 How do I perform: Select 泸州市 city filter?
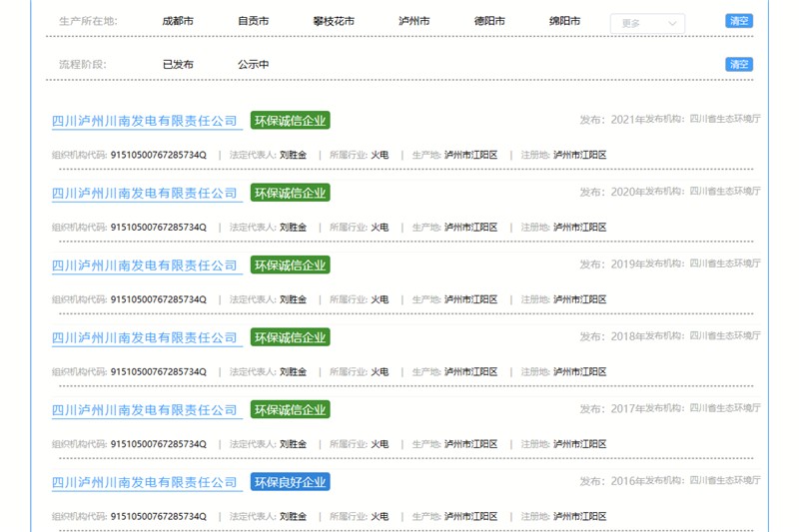coord(413,21)
